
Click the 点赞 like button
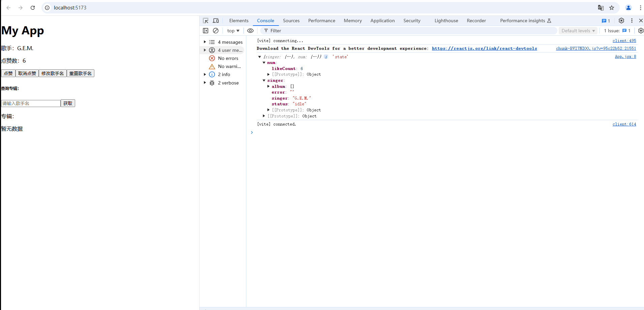(8, 73)
